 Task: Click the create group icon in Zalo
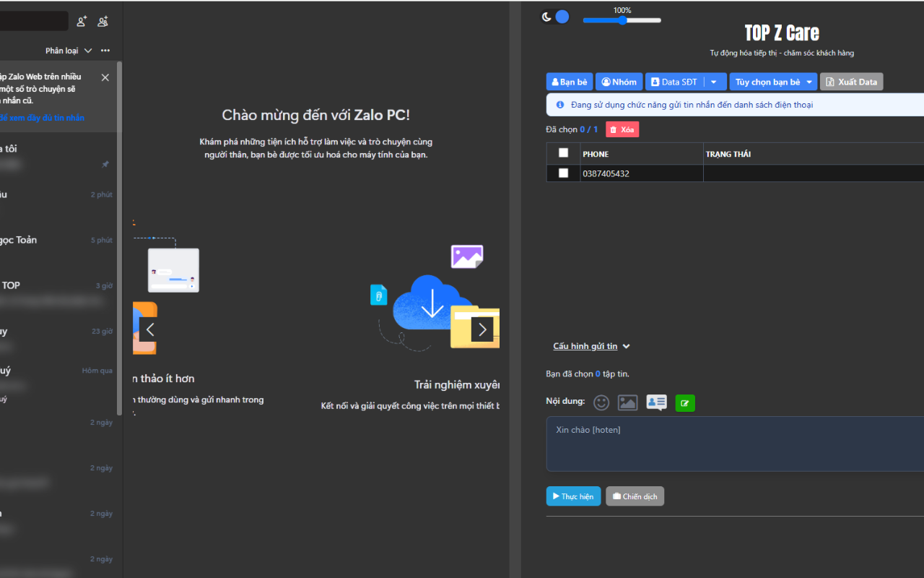tap(103, 22)
